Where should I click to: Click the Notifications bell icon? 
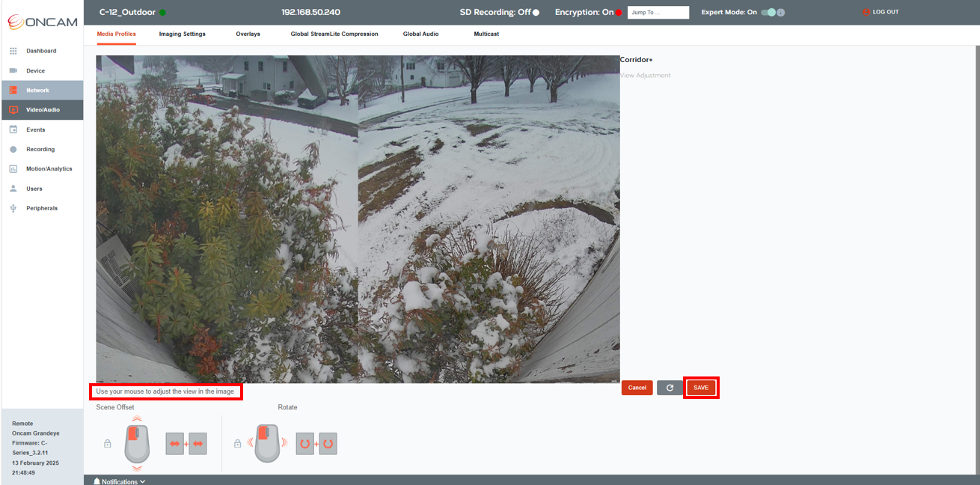click(97, 481)
